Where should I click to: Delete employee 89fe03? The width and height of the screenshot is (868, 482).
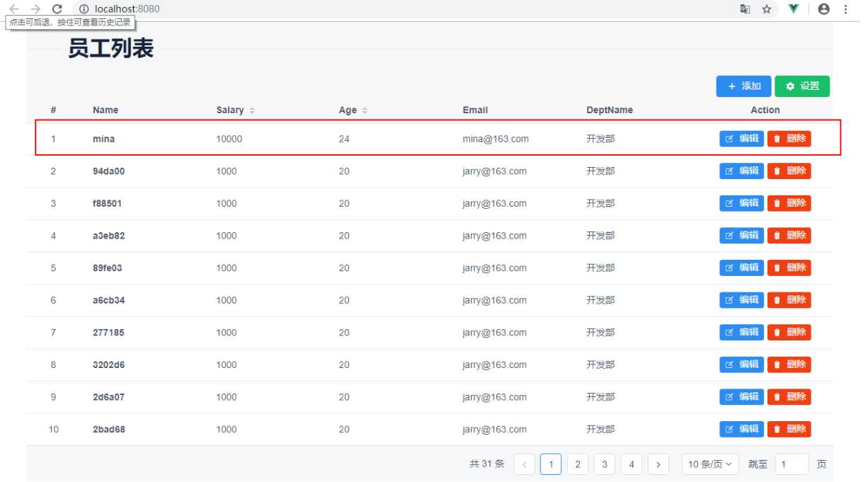point(789,268)
